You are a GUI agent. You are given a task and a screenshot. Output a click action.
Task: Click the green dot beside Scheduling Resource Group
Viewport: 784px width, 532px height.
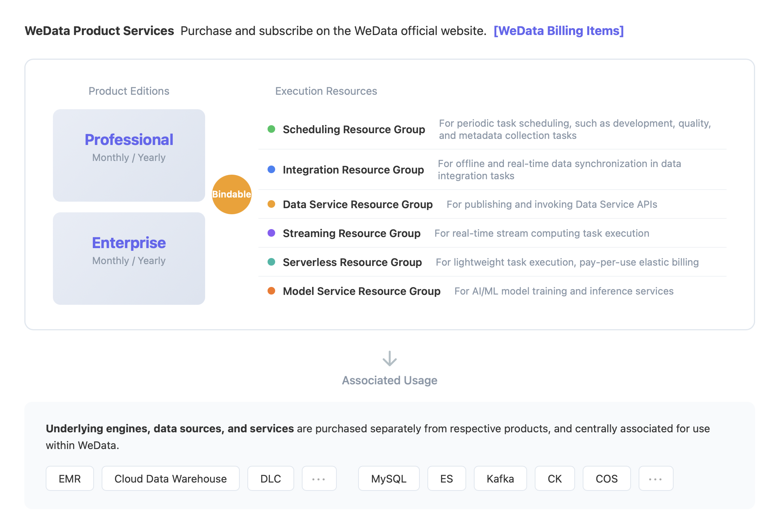click(x=271, y=129)
